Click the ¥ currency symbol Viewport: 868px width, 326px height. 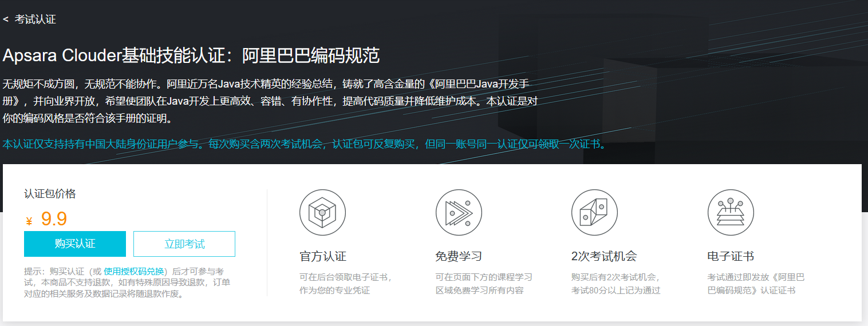[x=29, y=221]
